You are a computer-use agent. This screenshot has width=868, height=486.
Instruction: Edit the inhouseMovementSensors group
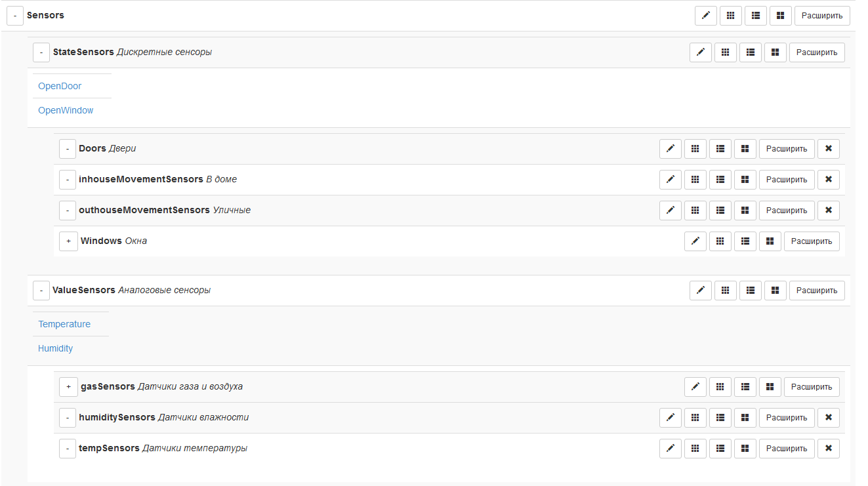pyautogui.click(x=670, y=180)
